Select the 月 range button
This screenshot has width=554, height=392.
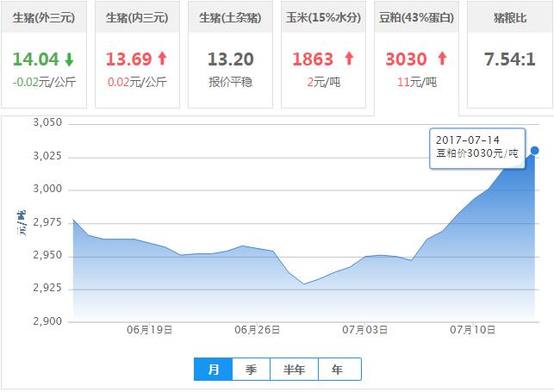coord(214,369)
